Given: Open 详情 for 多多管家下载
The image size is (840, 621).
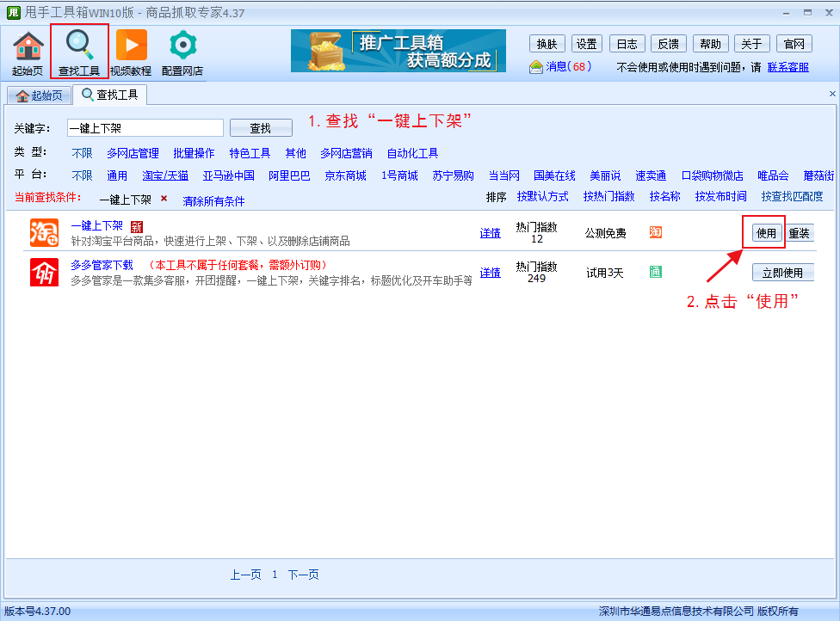Looking at the screenshot, I should [491, 273].
